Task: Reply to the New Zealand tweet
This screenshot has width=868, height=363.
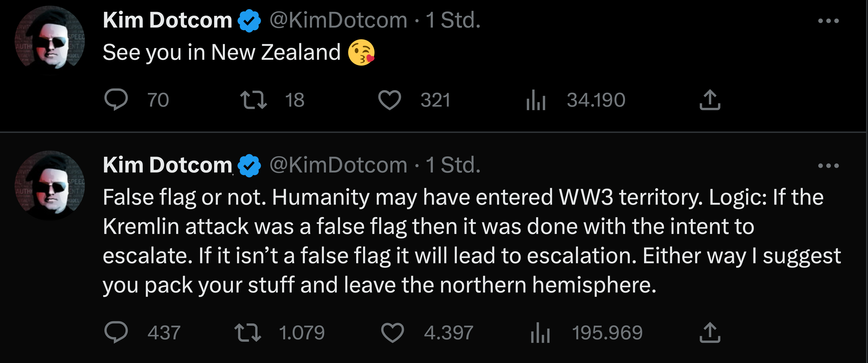Action: [116, 100]
